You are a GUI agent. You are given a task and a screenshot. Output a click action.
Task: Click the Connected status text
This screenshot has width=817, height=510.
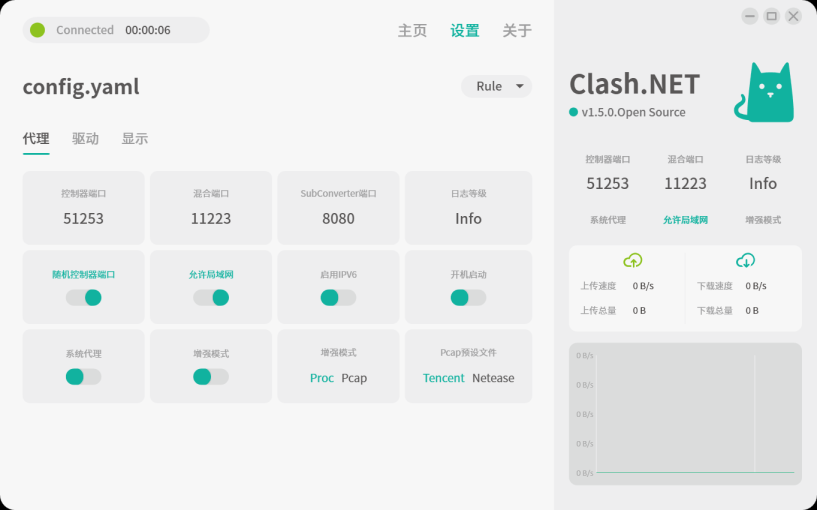click(x=85, y=30)
